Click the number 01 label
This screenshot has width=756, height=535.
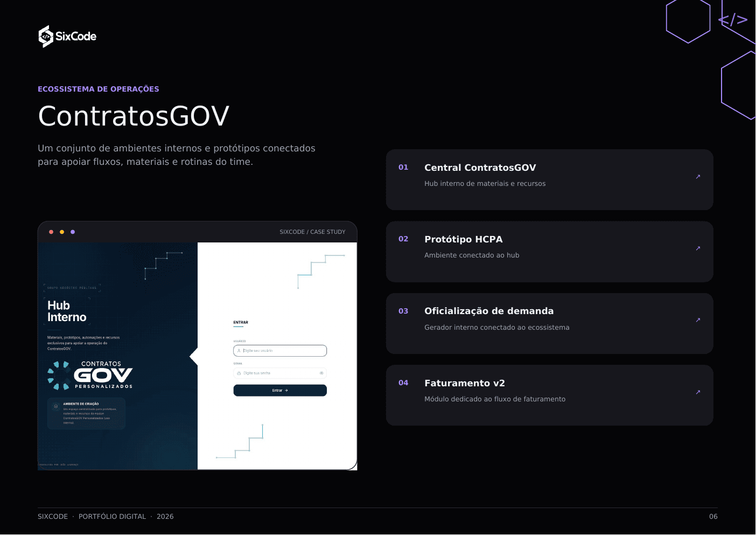[403, 167]
